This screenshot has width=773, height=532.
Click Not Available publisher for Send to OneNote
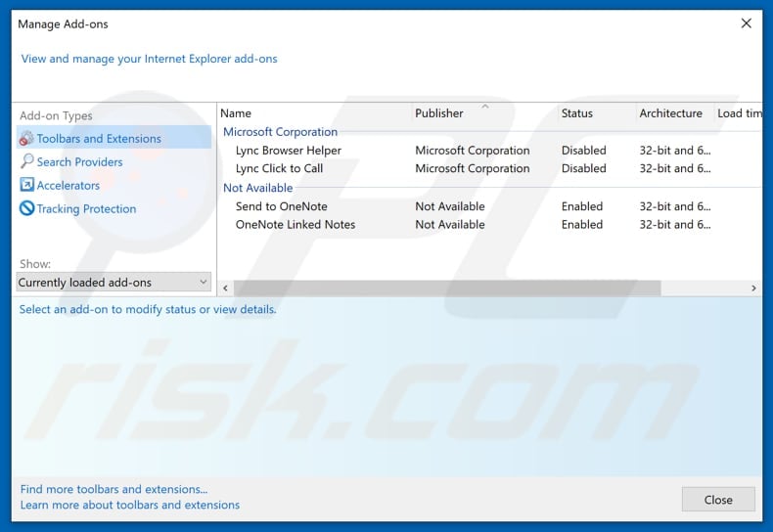pyautogui.click(x=449, y=206)
